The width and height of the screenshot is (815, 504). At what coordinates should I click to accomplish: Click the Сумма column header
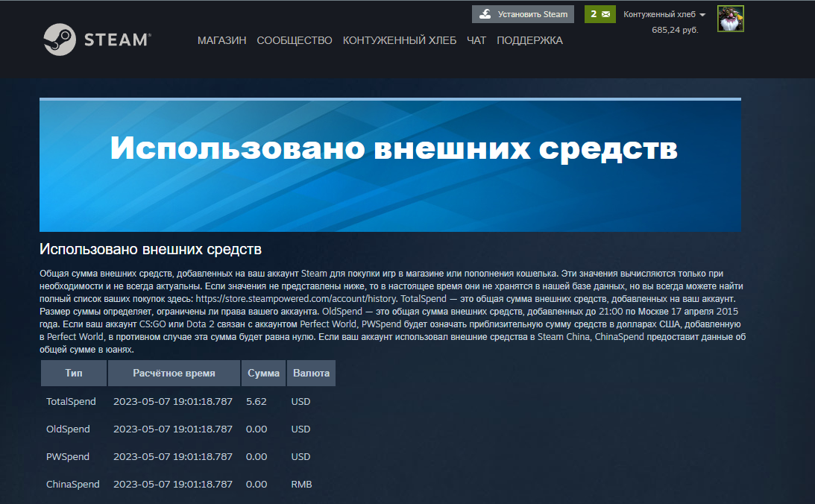(263, 373)
